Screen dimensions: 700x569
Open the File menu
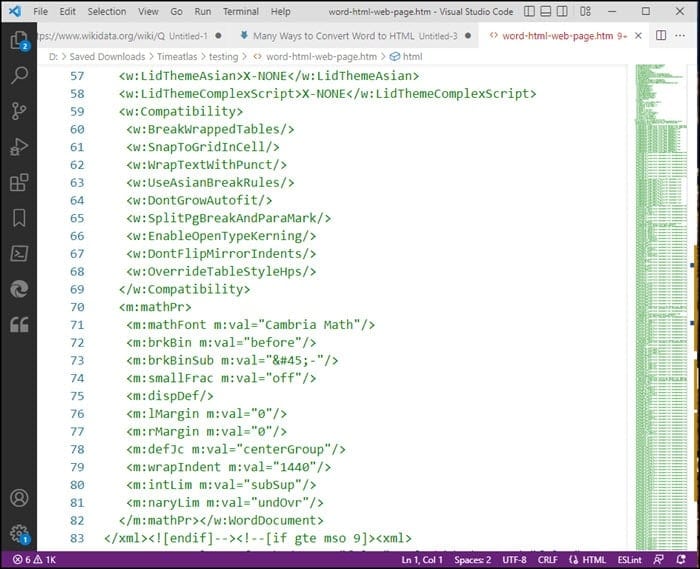tap(41, 12)
